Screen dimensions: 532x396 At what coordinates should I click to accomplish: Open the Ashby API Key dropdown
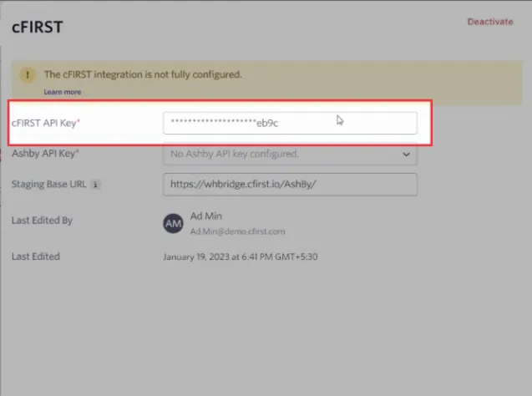pyautogui.click(x=290, y=154)
